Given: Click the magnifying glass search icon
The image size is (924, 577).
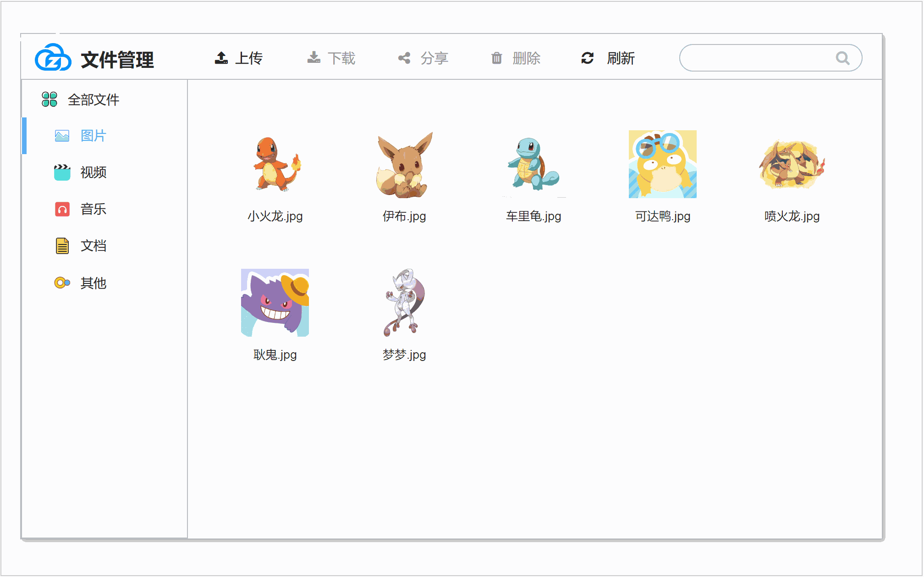Looking at the screenshot, I should tap(842, 58).
